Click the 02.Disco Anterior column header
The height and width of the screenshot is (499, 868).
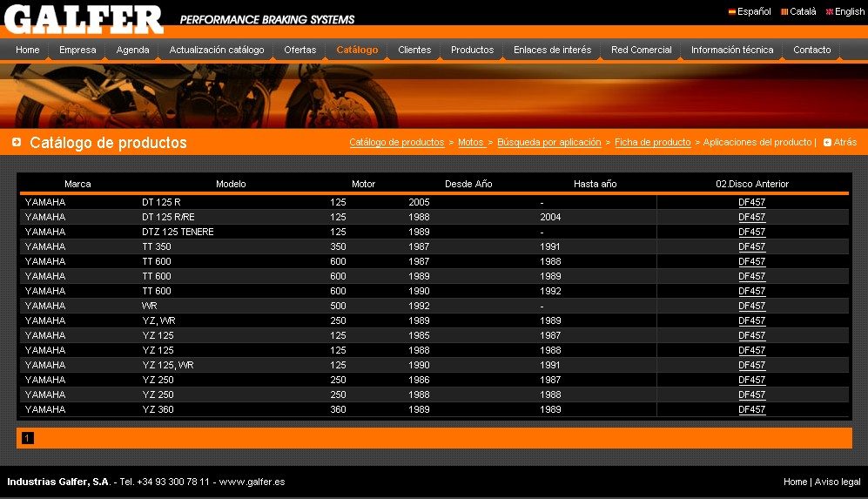click(751, 184)
